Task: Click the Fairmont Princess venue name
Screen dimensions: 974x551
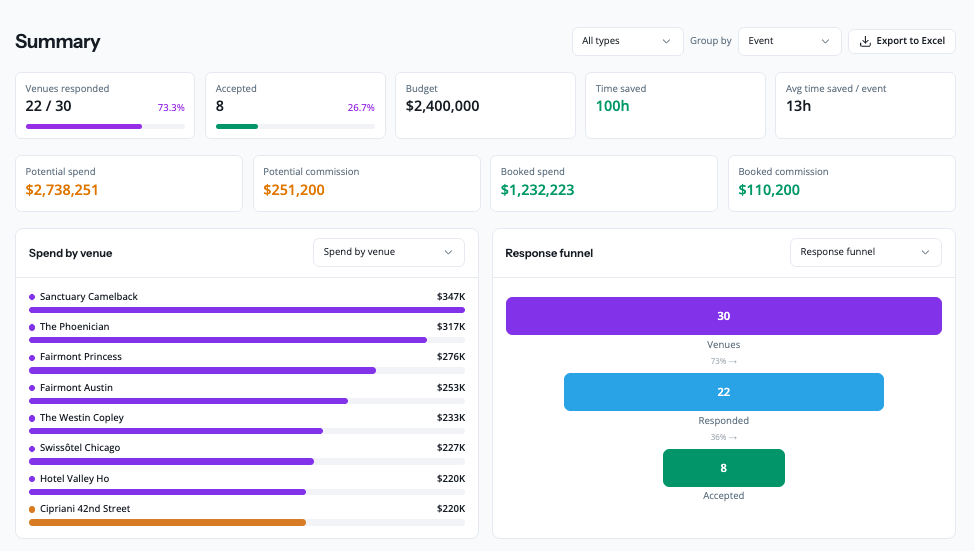Action: (x=81, y=357)
